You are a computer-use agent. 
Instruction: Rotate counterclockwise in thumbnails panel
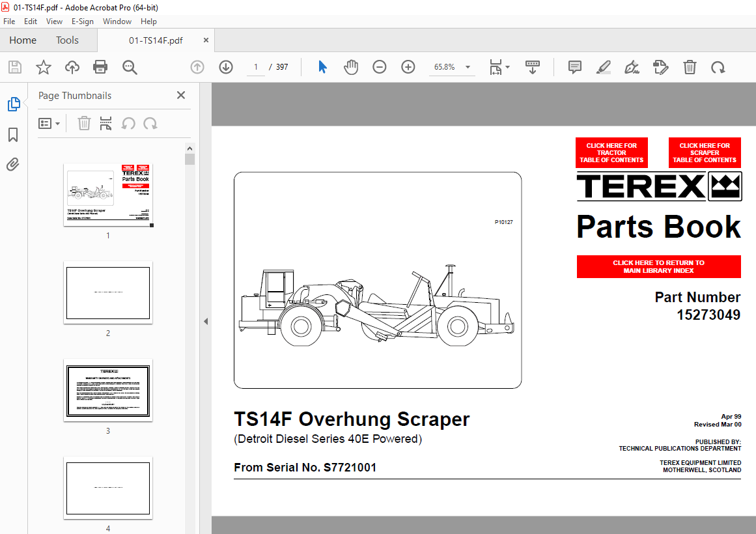pyautogui.click(x=128, y=124)
